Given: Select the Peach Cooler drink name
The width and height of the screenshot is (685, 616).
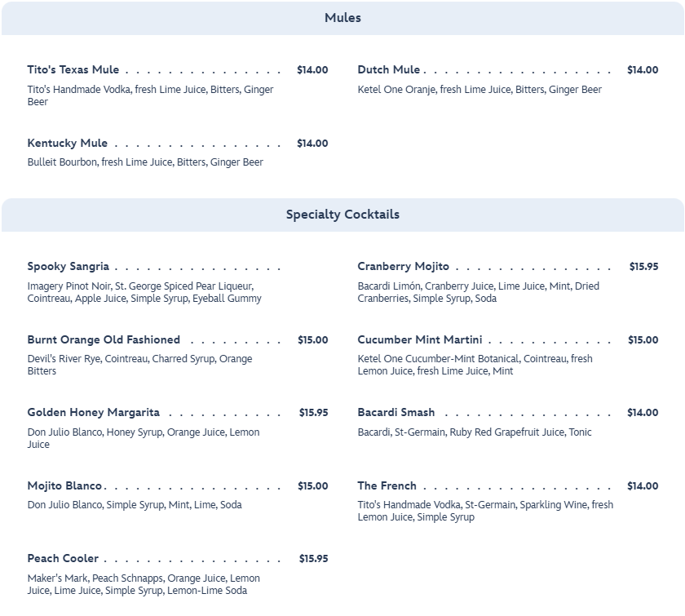Looking at the screenshot, I should 63,559.
